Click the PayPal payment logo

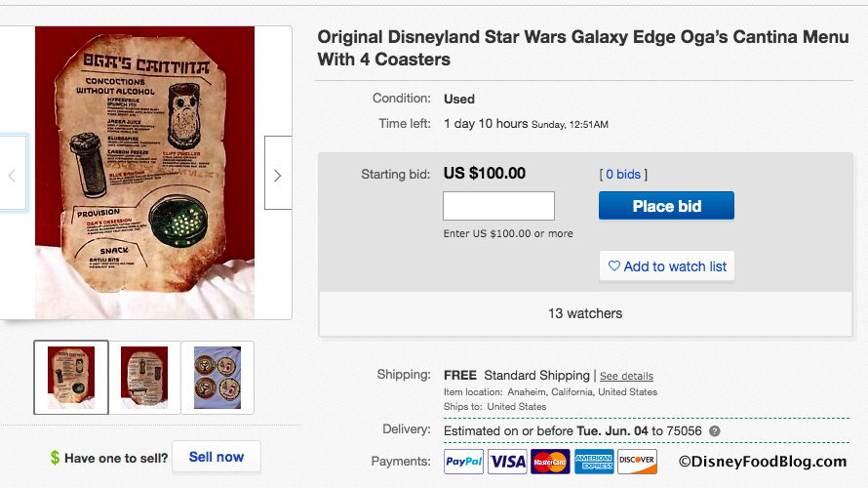coord(463,462)
